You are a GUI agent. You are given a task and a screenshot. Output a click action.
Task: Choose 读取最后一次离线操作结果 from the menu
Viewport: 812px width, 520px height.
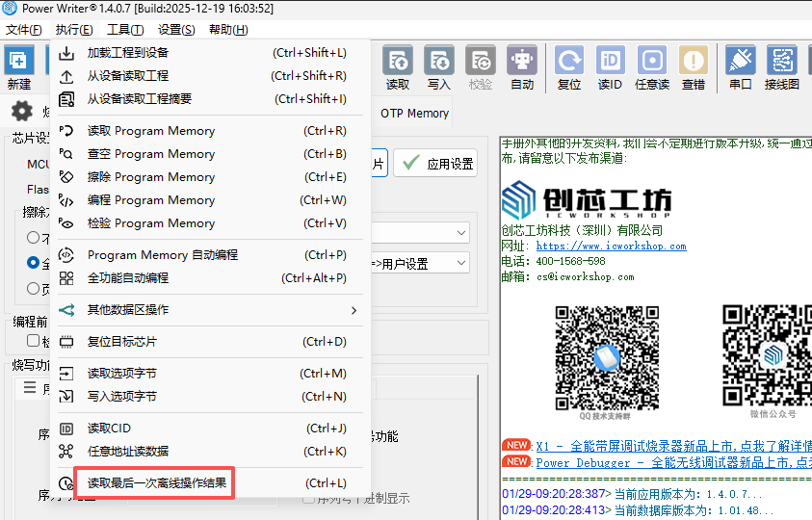[x=157, y=483]
